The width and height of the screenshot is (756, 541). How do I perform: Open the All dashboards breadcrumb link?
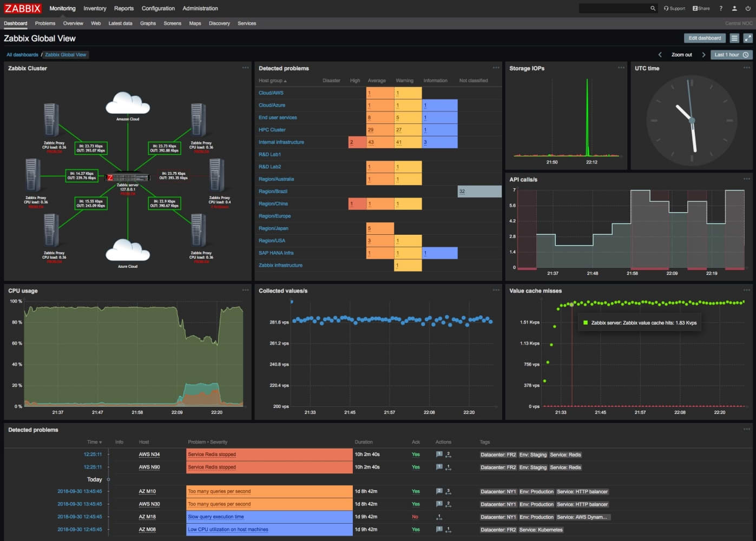(22, 54)
